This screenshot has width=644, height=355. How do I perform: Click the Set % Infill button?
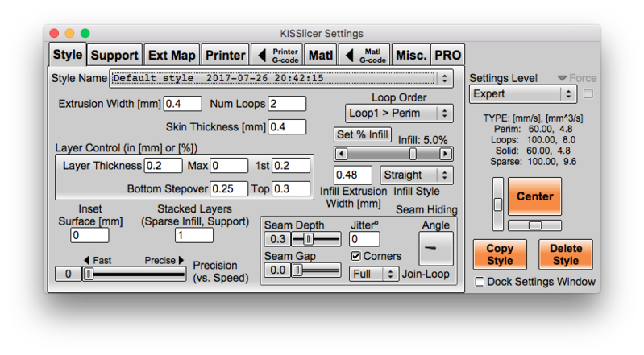[362, 134]
